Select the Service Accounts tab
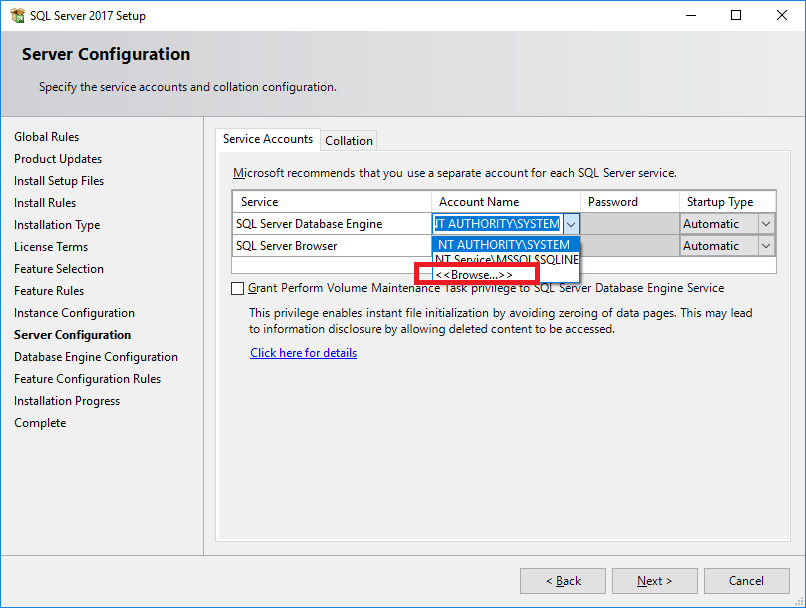The image size is (806, 608). coord(268,139)
